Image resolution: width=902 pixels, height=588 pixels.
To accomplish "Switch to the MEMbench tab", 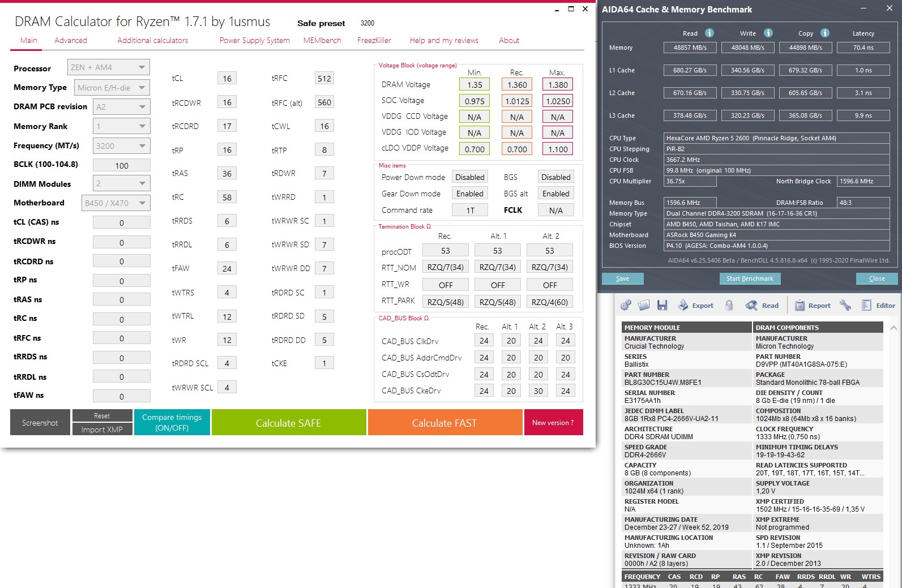I will [x=322, y=40].
